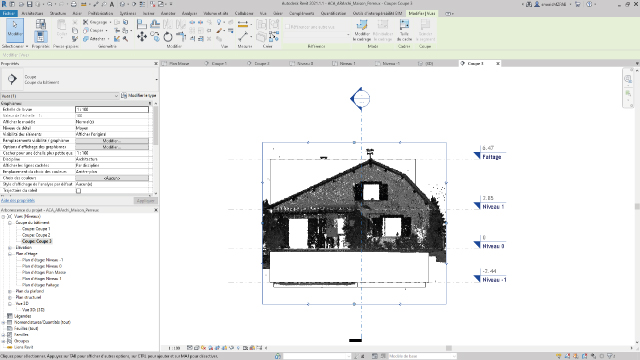Open the Modèle de base dropdown
Viewport: 640px width, 360px height.
click(x=422, y=356)
